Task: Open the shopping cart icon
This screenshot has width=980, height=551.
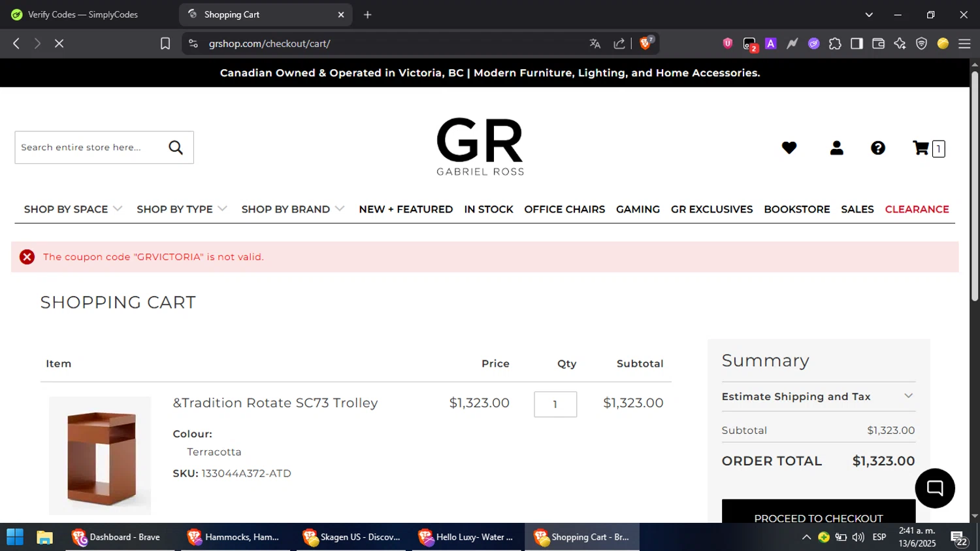Action: tap(921, 148)
